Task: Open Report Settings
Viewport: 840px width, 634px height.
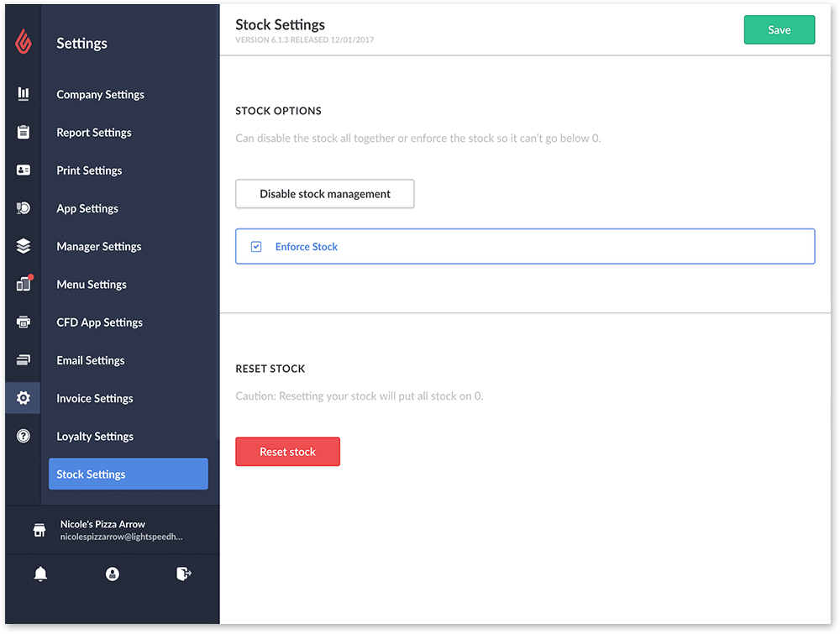Action: point(94,133)
